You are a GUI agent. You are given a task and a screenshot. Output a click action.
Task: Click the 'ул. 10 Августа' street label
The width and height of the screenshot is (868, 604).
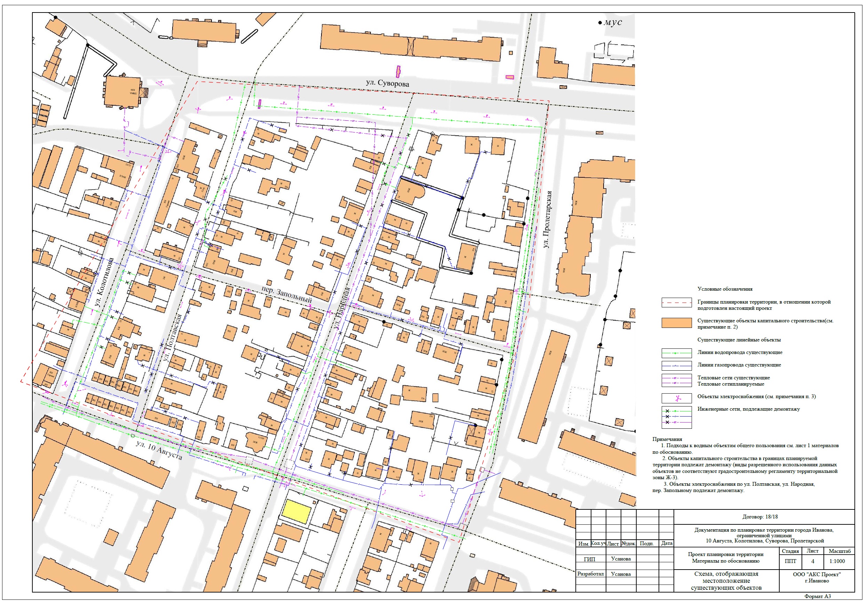[159, 450]
